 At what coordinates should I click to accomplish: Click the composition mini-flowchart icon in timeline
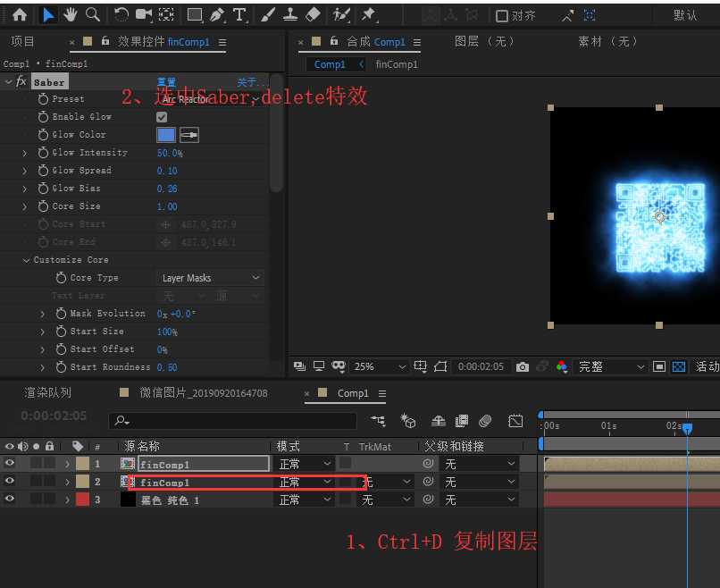tap(379, 420)
